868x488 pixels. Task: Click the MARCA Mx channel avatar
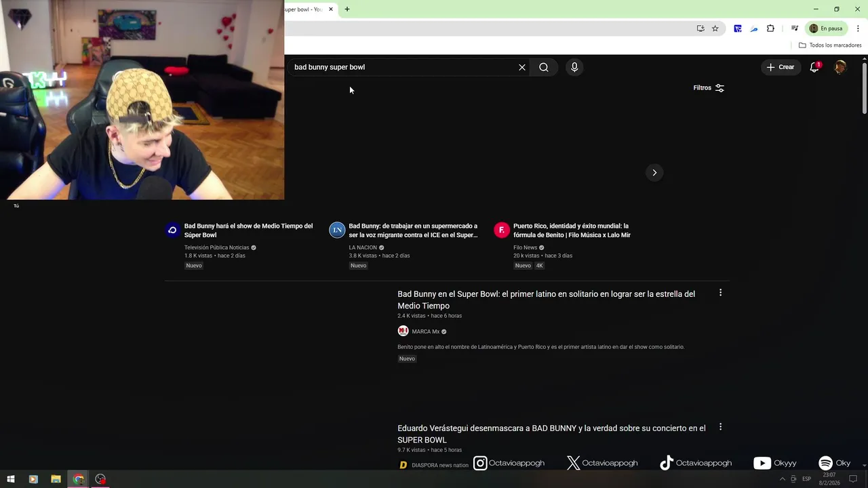coord(403,331)
